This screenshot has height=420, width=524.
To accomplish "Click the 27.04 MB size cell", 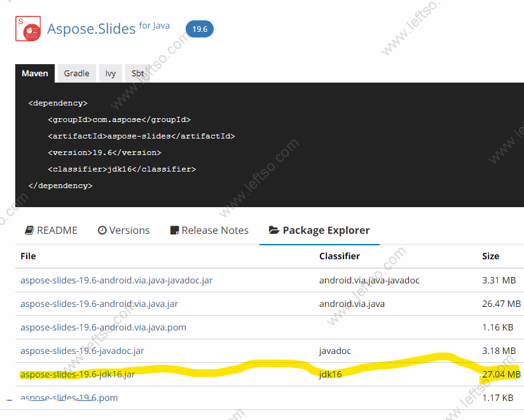I will coord(501,375).
